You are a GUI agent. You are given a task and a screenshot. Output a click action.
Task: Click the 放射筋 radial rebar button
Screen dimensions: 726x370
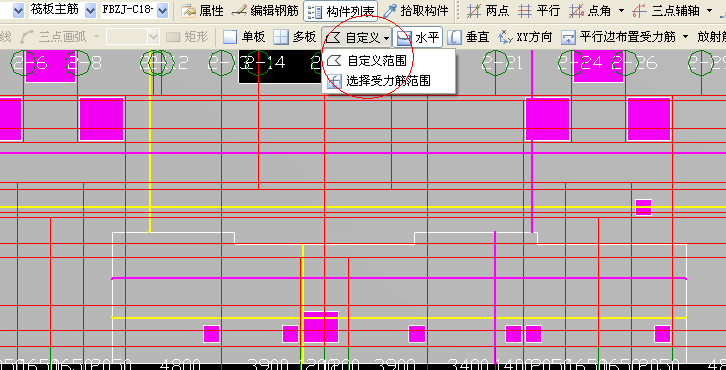click(x=711, y=37)
